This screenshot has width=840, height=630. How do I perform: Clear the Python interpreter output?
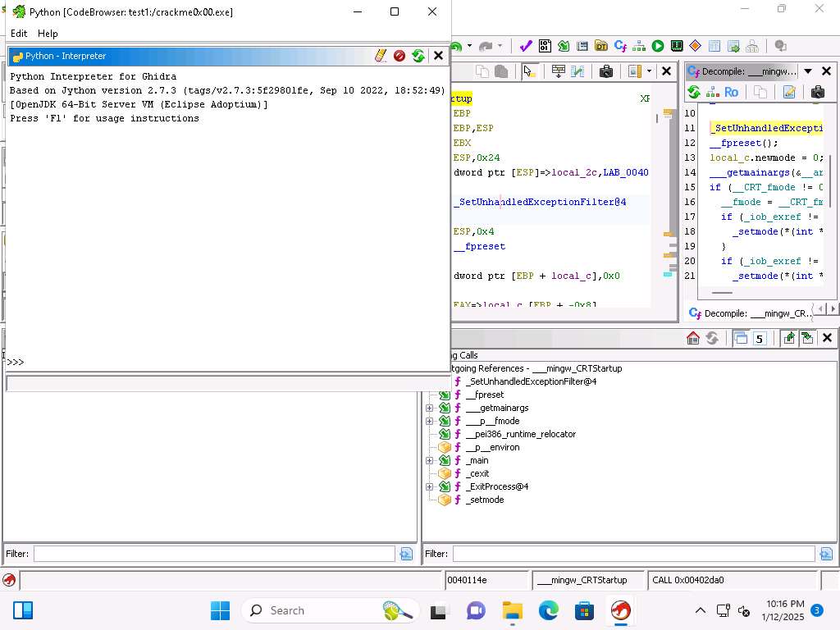(x=380, y=56)
